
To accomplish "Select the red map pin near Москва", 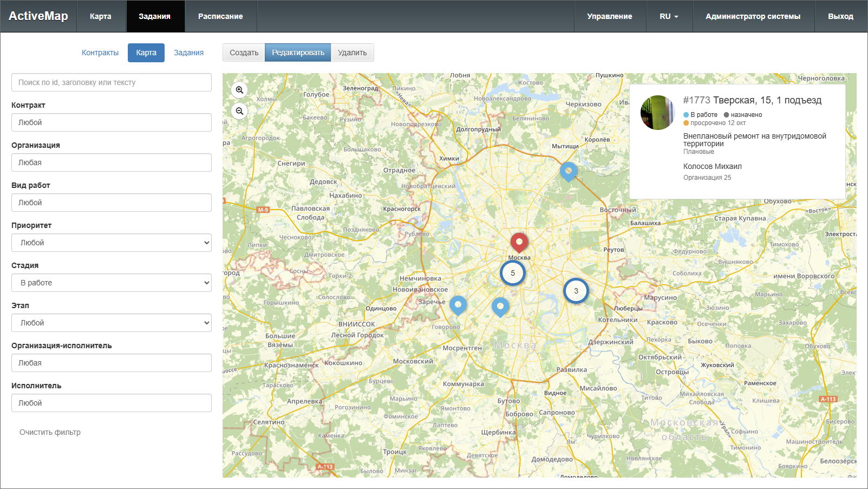I will point(519,242).
